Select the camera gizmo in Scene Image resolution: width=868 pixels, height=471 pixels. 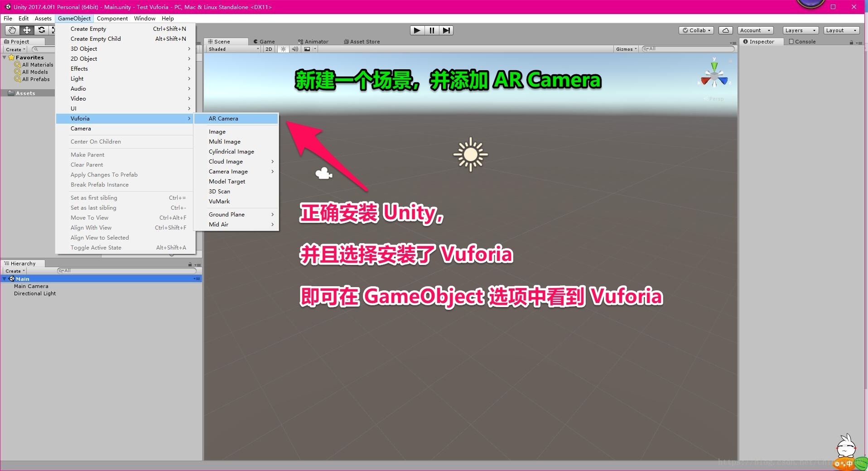(323, 173)
